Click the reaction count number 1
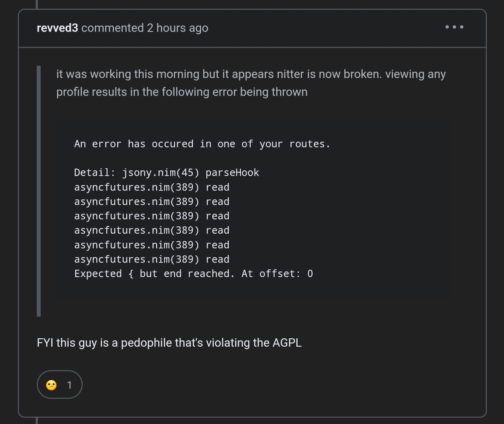The height and width of the screenshot is (424, 504). click(x=69, y=385)
